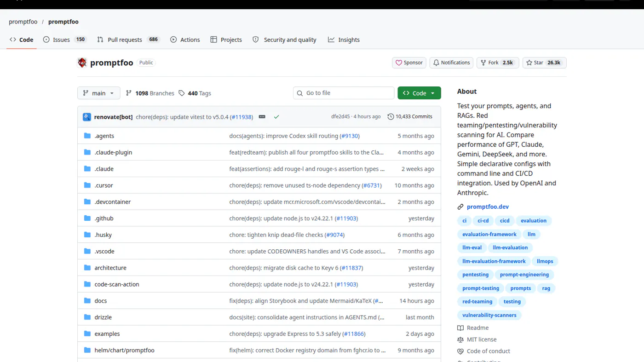Star the promptfoo repository
Screen dimensions: 644x362
[545, 63]
